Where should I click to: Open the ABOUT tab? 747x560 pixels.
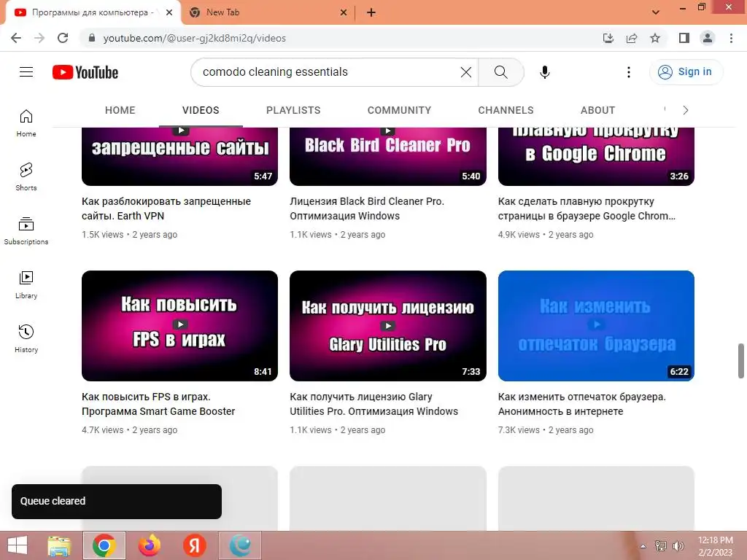[x=598, y=111]
